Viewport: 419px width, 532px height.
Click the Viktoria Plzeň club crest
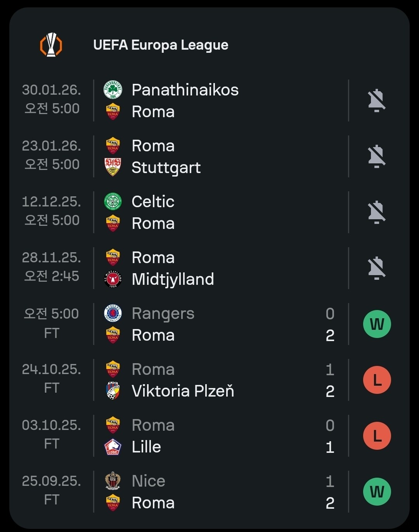pyautogui.click(x=113, y=391)
